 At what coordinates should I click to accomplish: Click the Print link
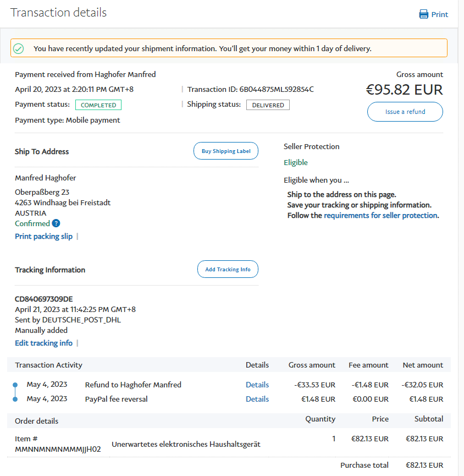439,15
